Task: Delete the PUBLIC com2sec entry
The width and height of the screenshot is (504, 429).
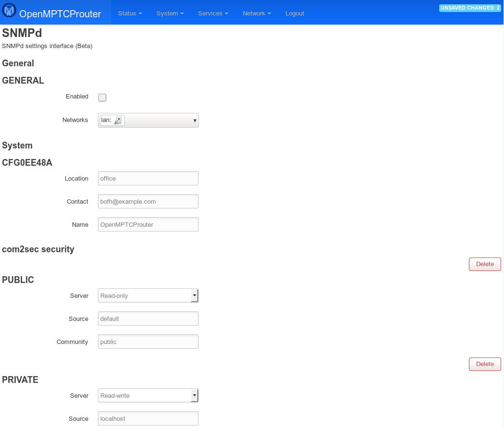Action: pos(485,264)
